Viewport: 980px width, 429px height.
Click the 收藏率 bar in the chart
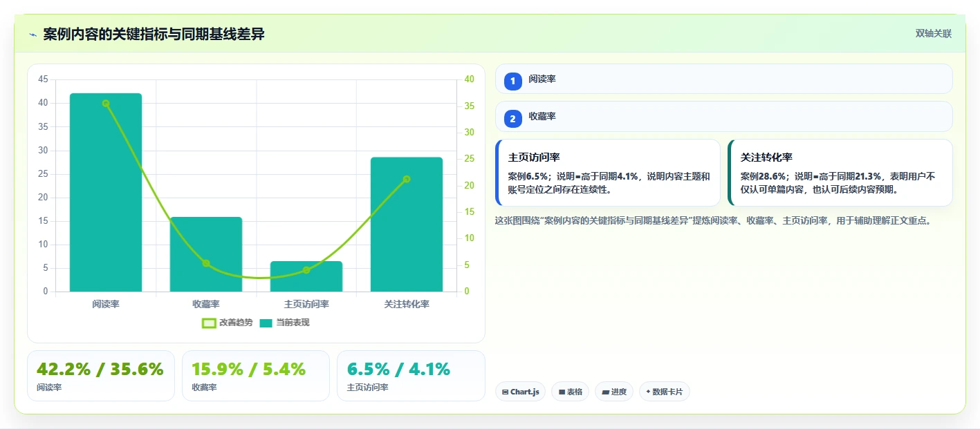[x=206, y=254]
